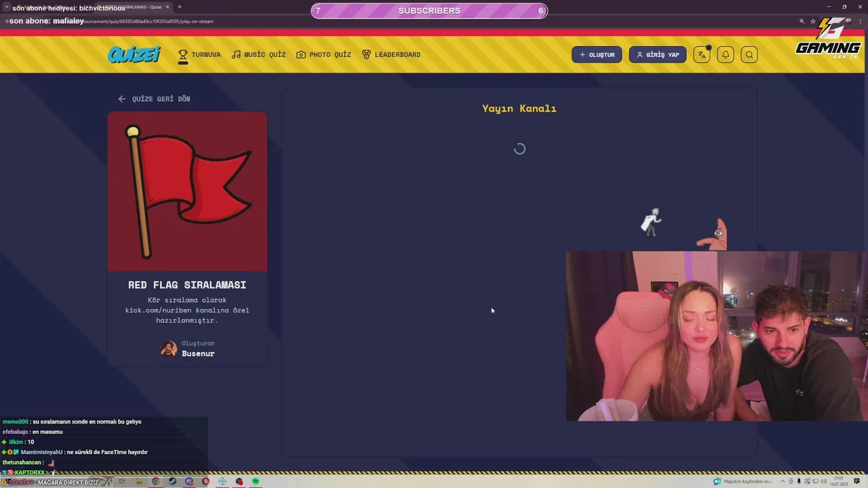Image resolution: width=868 pixels, height=488 pixels.
Task: Bookmark this page with the star
Action: 813,21
